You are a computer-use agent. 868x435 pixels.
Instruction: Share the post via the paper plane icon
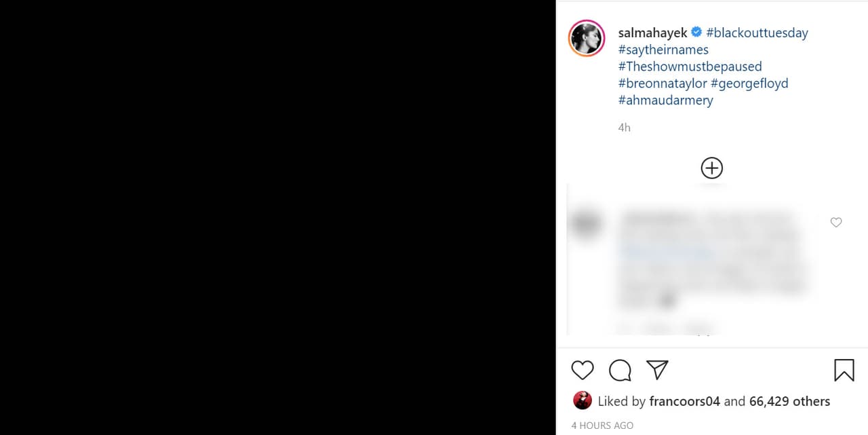pyautogui.click(x=656, y=370)
